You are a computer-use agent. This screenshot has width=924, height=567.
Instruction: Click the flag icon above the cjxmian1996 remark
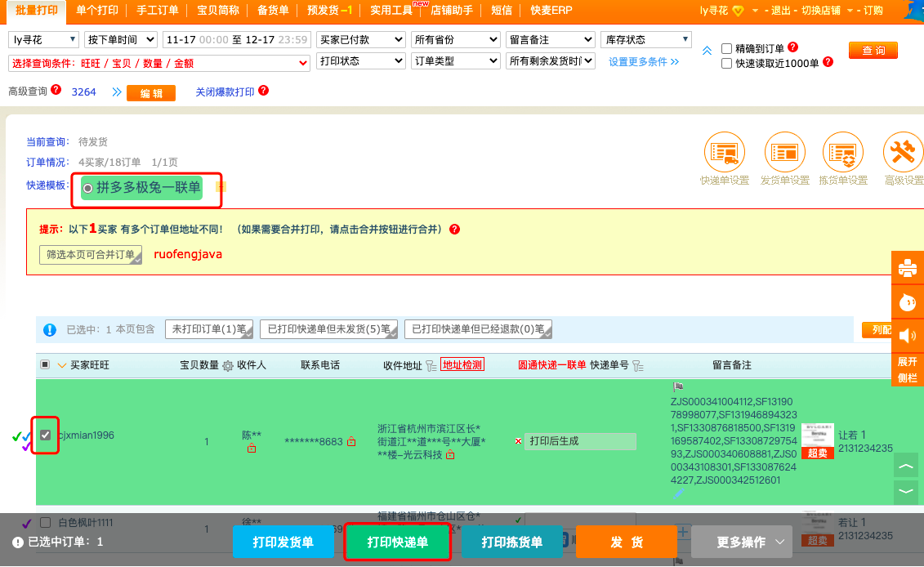point(677,386)
